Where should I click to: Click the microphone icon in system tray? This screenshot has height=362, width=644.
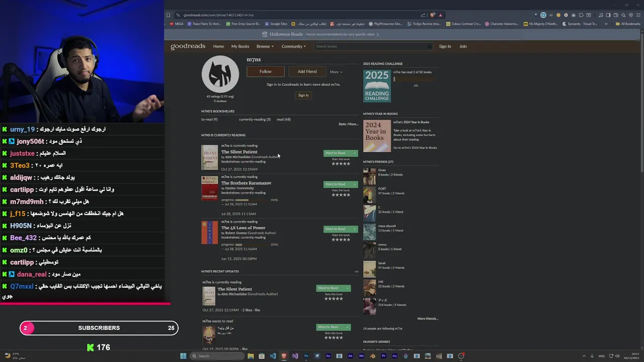click(x=591, y=356)
